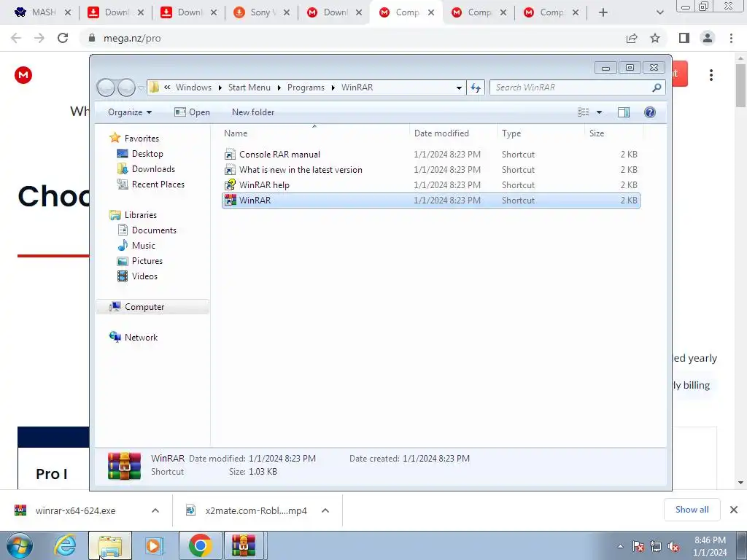This screenshot has height=560, width=747.
Task: Open Chrome three-dot menu
Action: [x=731, y=38]
